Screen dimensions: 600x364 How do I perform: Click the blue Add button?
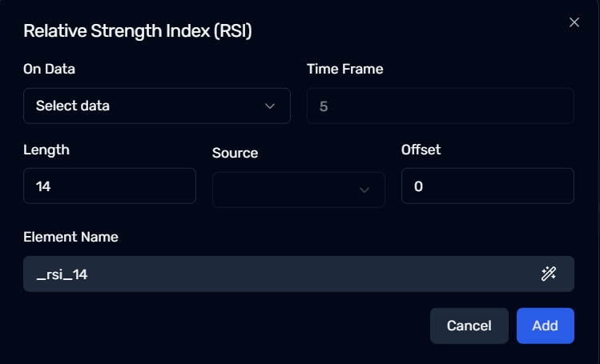546,326
